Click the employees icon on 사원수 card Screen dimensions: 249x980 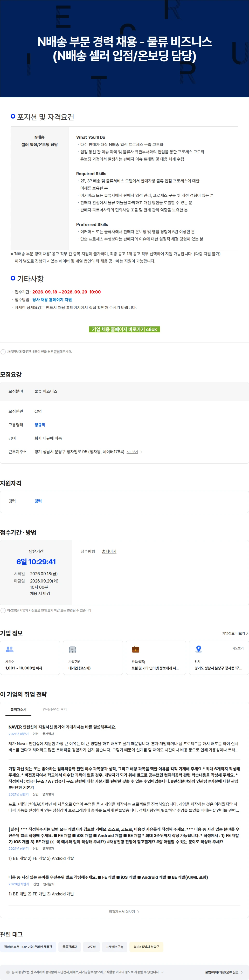tap(10, 649)
